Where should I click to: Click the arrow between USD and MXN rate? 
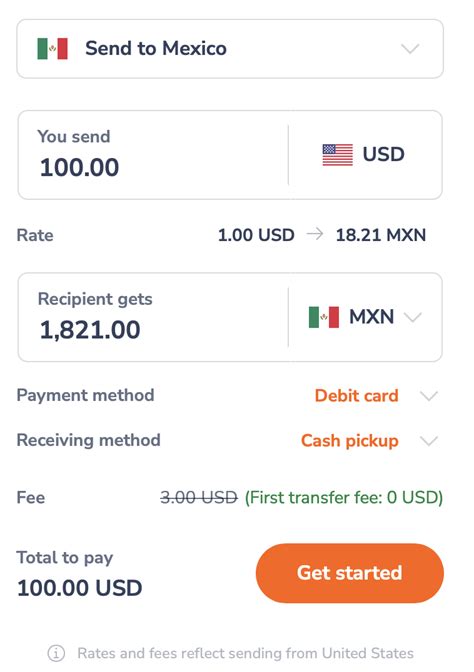[315, 234]
